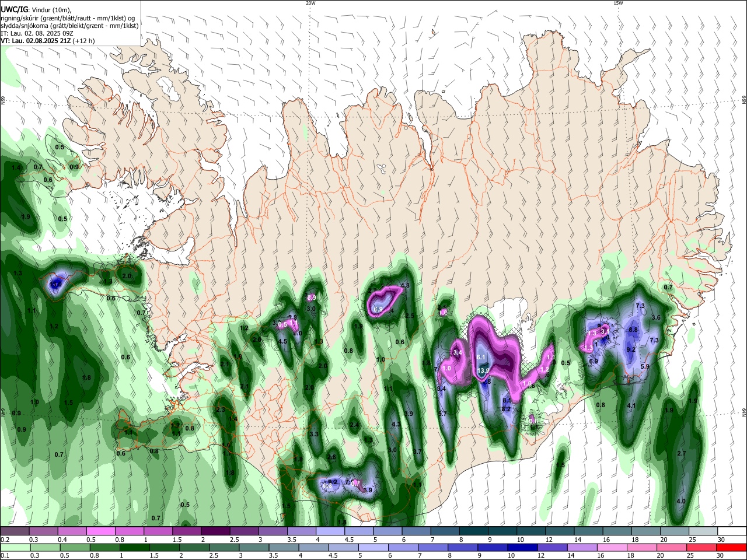Image resolution: width=747 pixels, height=560 pixels.
Task: Click the rain legend swatch between 0.1 and 0.3
Action: coord(15,548)
